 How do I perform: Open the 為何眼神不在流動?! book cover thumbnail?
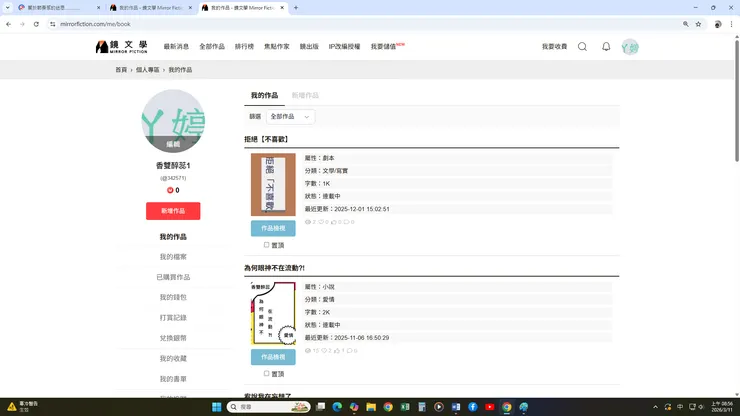coord(273,313)
